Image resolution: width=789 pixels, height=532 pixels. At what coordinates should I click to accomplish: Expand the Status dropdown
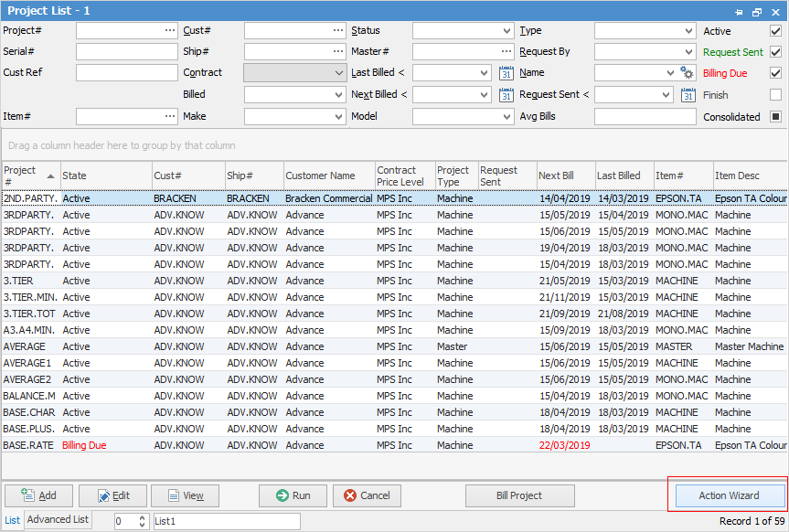point(506,31)
